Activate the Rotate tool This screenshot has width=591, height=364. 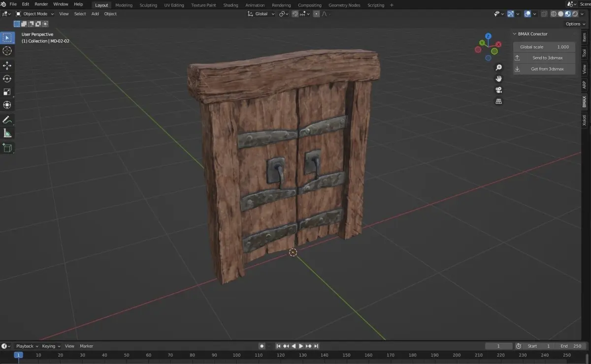[x=7, y=79]
